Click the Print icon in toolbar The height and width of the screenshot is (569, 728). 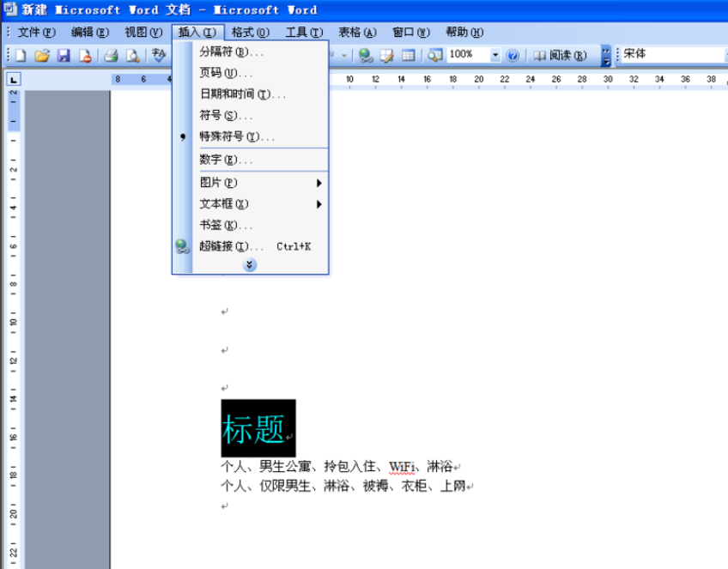[111, 56]
